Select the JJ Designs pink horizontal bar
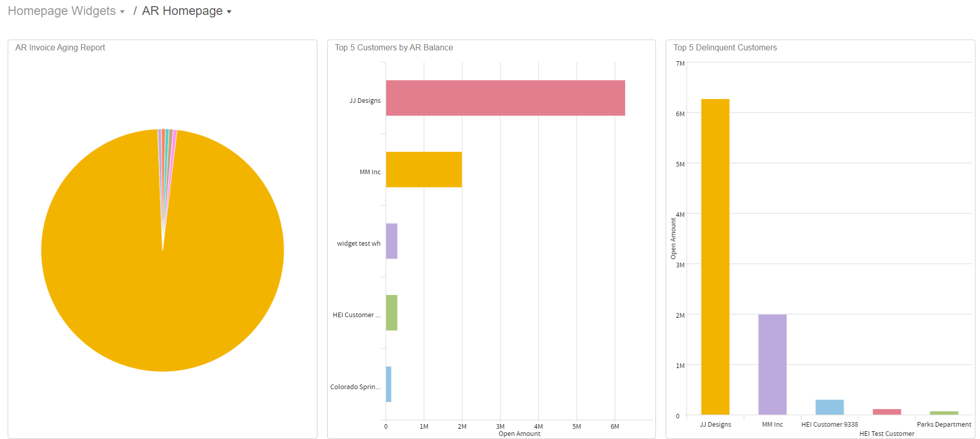 point(505,98)
